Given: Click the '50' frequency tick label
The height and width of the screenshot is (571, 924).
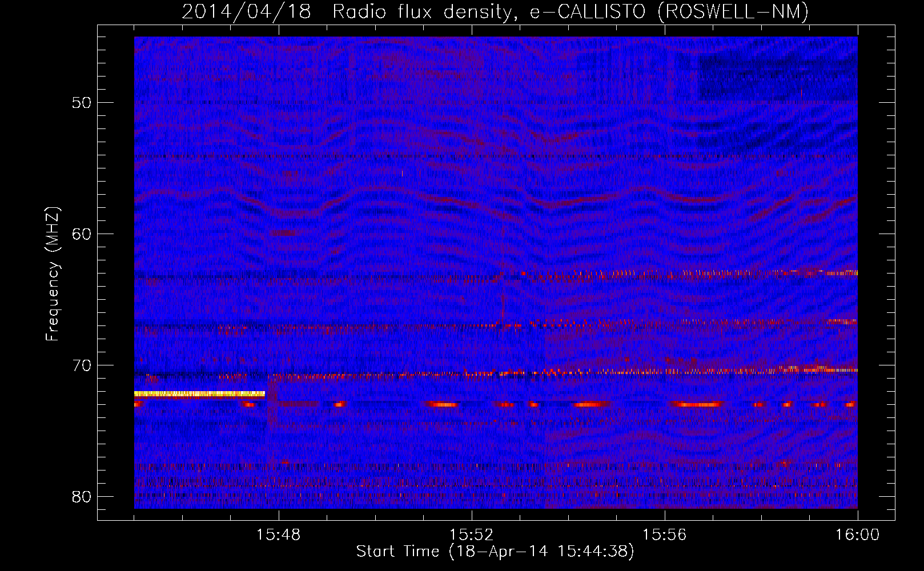Looking at the screenshot, I should pos(82,103).
